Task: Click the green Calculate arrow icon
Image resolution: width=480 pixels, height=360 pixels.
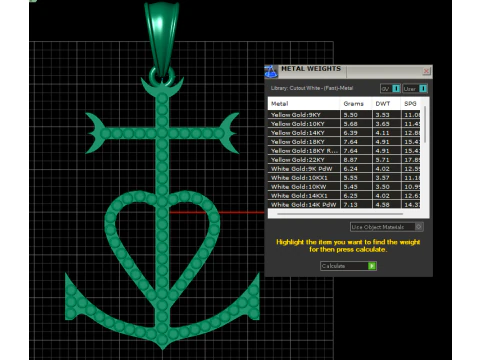Action: (x=372, y=266)
